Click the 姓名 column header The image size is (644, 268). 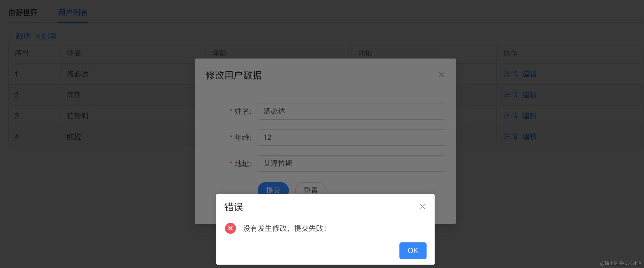[x=74, y=53]
